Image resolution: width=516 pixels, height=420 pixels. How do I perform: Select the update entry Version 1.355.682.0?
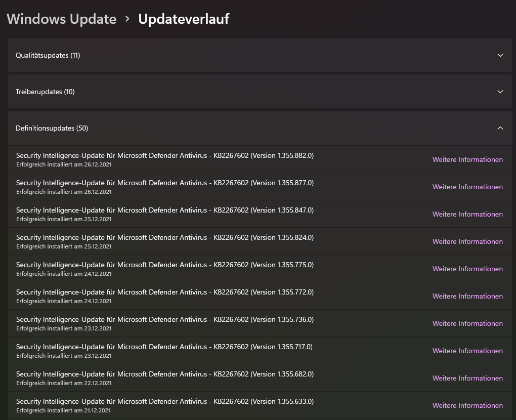(260, 378)
